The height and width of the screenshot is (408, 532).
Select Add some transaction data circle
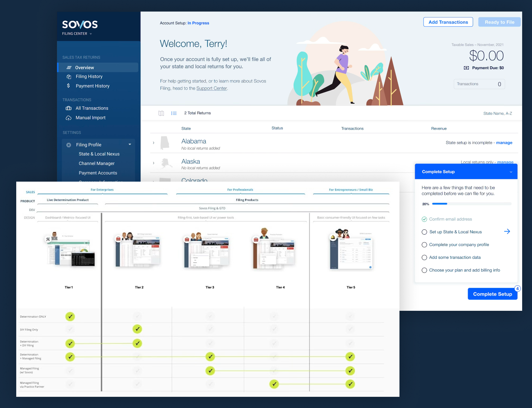point(424,258)
